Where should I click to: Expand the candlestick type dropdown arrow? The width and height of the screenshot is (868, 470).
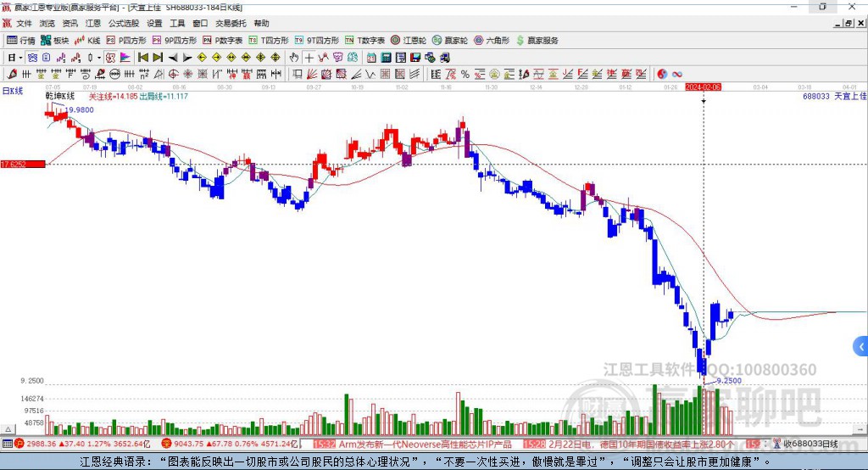point(99,58)
